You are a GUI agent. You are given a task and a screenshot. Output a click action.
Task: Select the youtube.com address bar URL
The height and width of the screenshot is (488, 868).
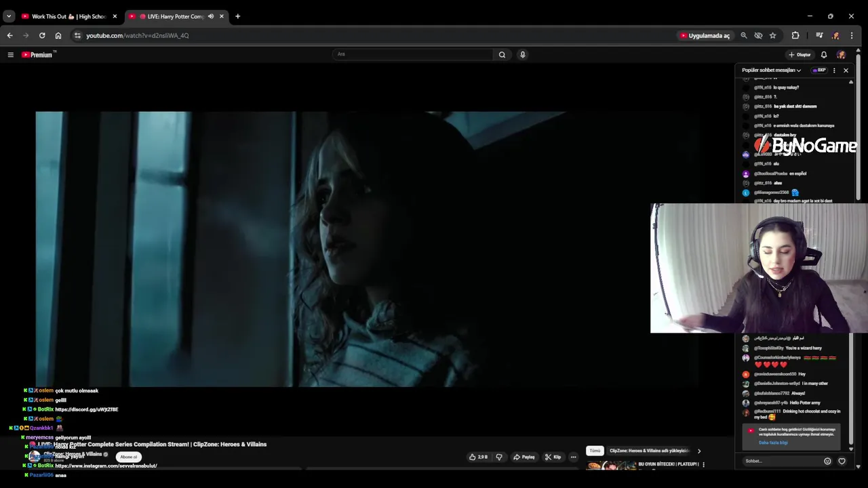[138, 35]
